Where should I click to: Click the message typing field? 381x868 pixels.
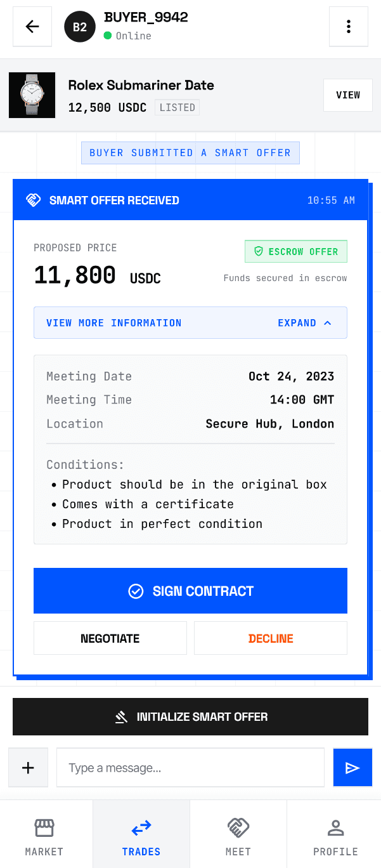(190, 767)
